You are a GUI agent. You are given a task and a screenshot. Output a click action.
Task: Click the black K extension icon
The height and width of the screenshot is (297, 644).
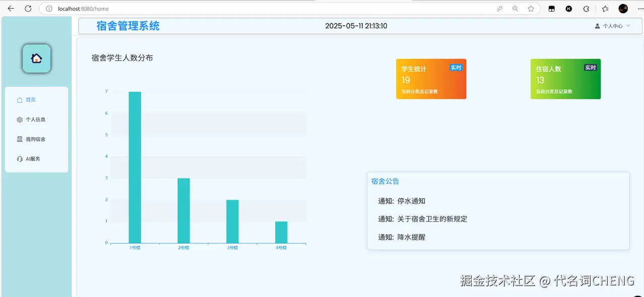coord(569,9)
